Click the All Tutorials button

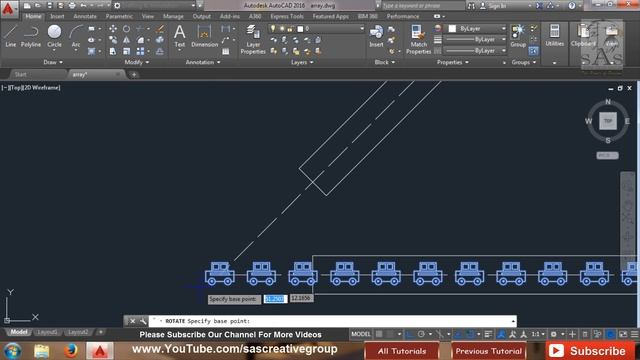point(402,351)
